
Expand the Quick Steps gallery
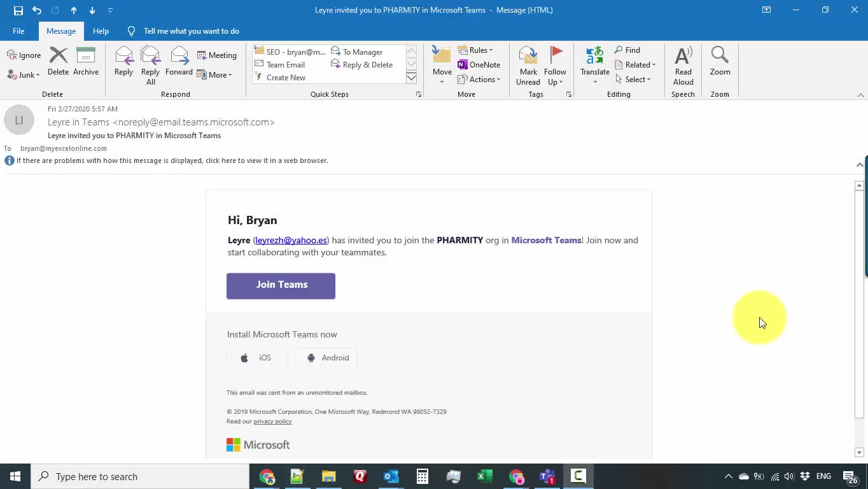[411, 78]
